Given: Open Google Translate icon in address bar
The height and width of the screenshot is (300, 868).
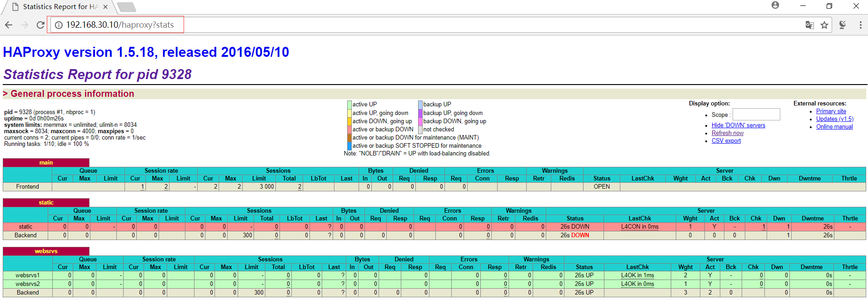Looking at the screenshot, I should pyautogui.click(x=809, y=25).
